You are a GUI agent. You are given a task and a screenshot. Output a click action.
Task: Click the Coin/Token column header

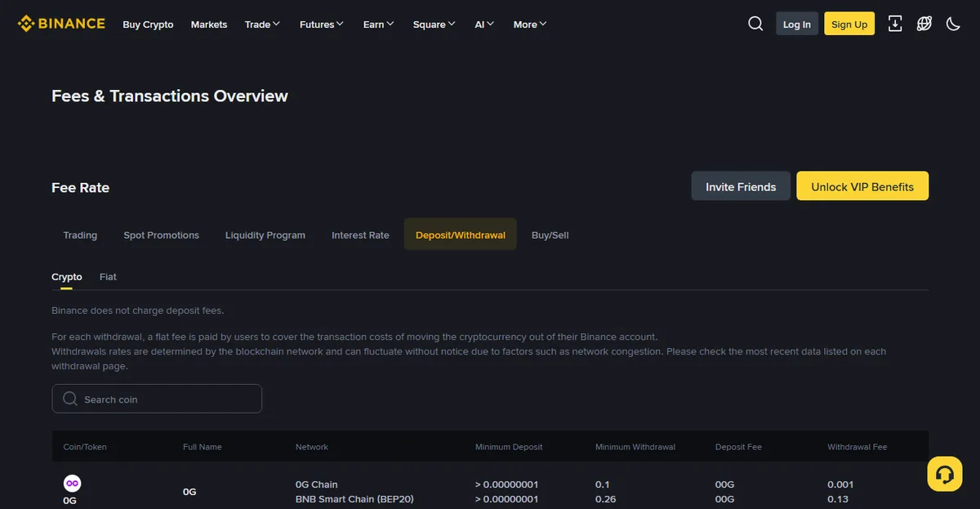coord(85,447)
